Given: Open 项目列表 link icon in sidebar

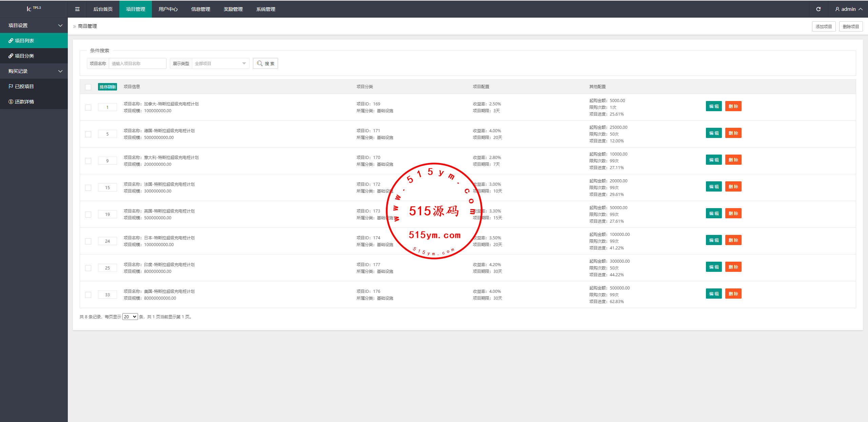Looking at the screenshot, I should pos(11,41).
